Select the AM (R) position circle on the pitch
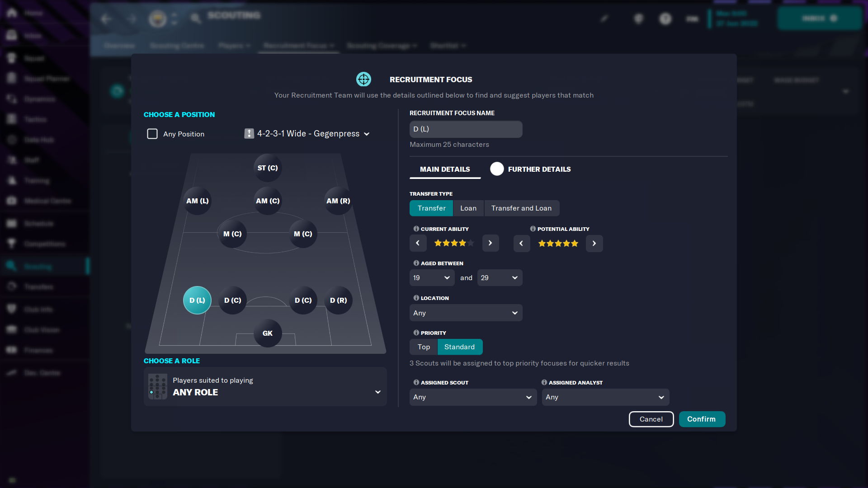 tap(338, 201)
